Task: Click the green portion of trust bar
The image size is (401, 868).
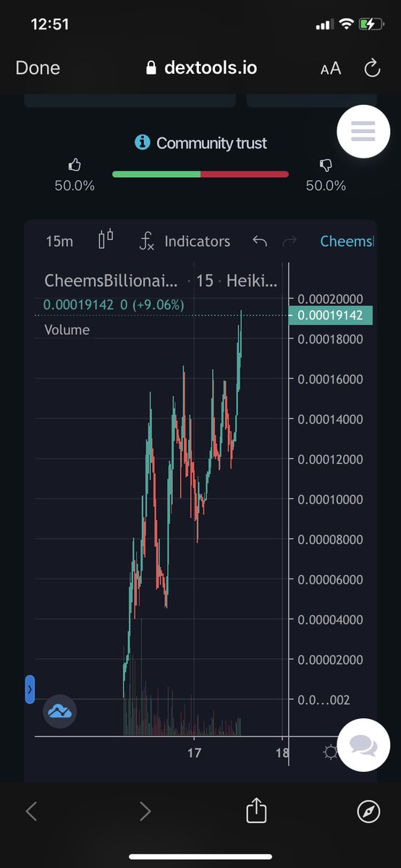Action: pos(156,174)
